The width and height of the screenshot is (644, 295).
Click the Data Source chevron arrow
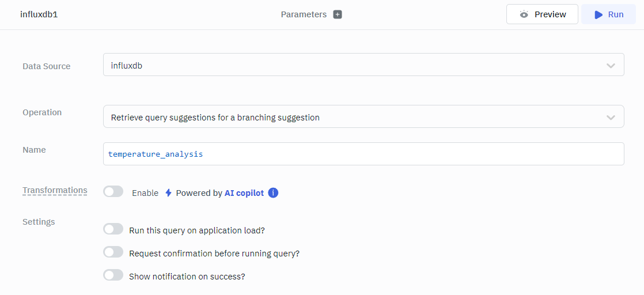point(611,66)
